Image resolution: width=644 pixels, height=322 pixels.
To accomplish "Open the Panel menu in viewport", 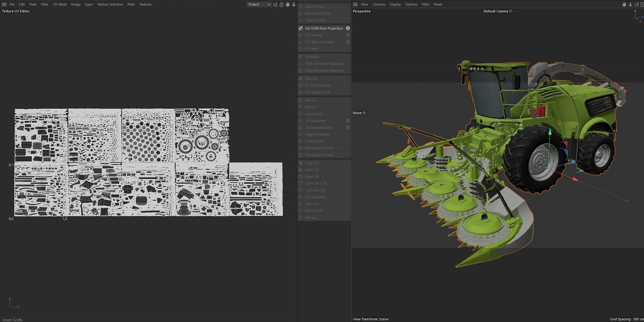I will point(437,4).
